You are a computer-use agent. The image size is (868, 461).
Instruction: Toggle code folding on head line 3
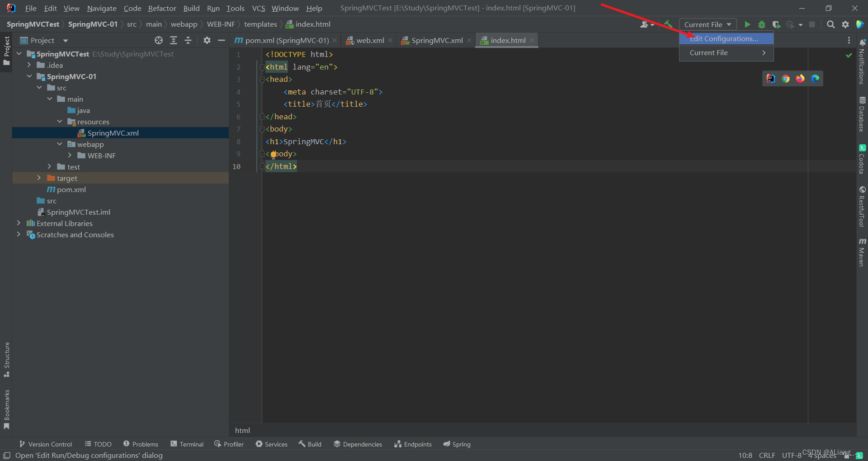262,80
